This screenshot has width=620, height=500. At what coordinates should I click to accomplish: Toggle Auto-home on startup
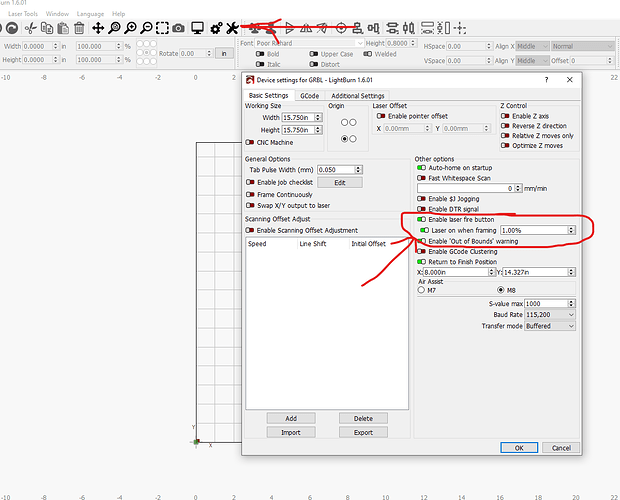pyautogui.click(x=422, y=168)
